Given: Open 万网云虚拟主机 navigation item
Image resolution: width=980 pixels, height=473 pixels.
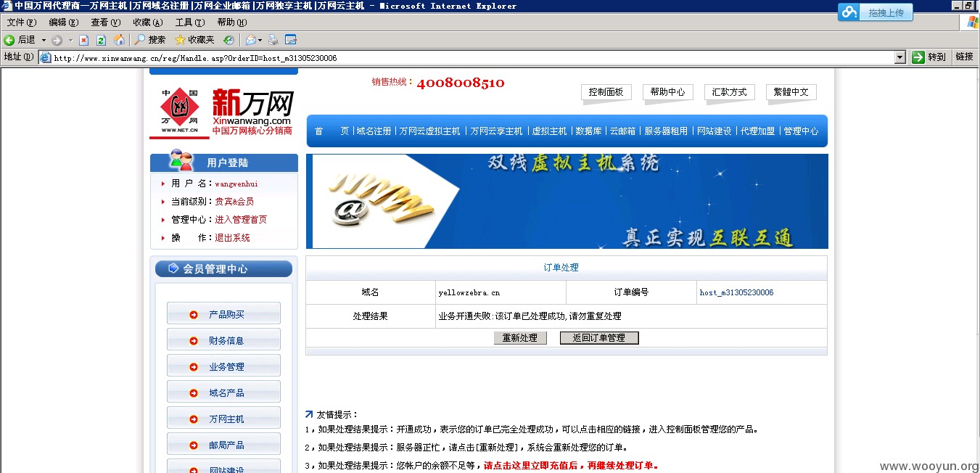Looking at the screenshot, I should click(x=430, y=131).
